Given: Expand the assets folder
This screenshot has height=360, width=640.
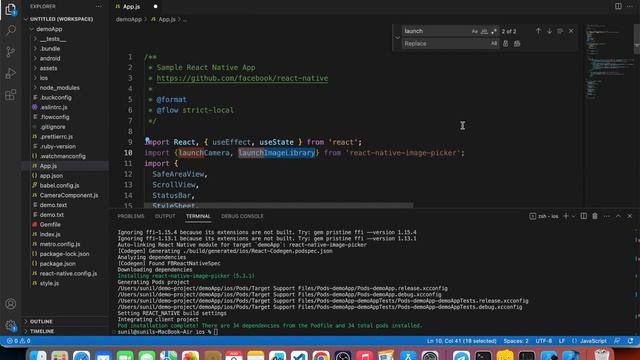Looking at the screenshot, I should [x=48, y=68].
